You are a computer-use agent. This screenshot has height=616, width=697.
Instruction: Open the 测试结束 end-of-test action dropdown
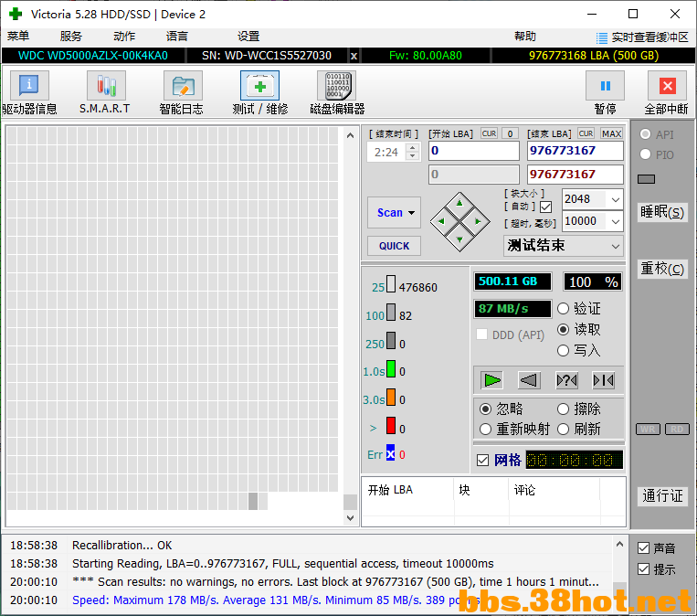615,246
